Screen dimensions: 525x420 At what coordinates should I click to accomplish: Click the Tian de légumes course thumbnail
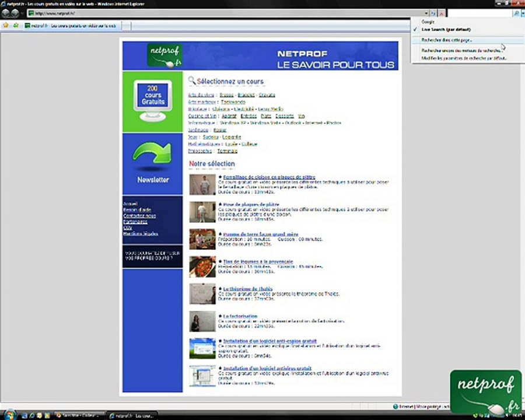pyautogui.click(x=202, y=267)
